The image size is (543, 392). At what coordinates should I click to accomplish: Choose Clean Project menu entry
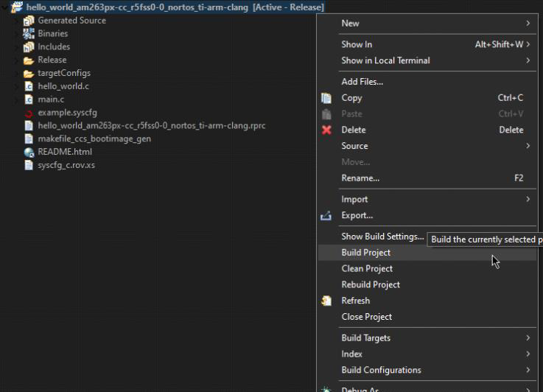point(367,269)
